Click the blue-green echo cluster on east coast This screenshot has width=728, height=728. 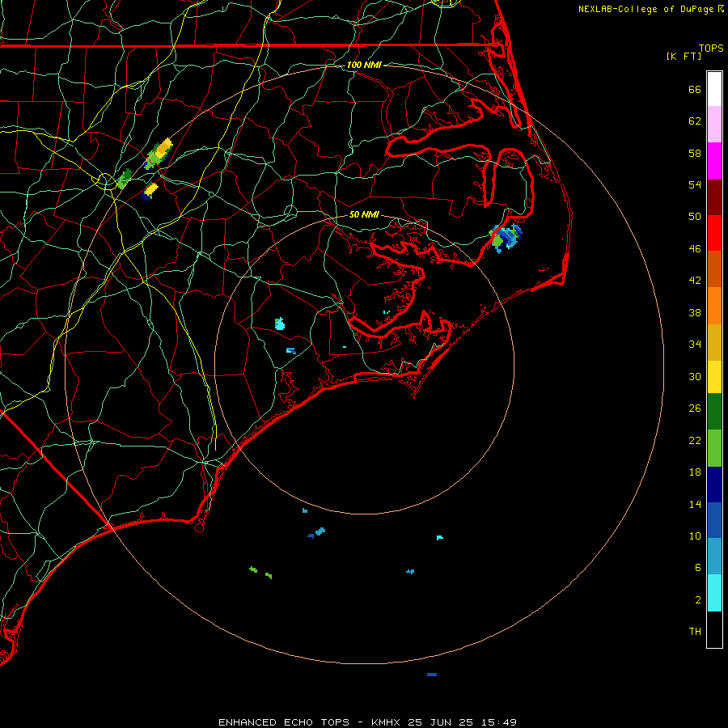coord(506,238)
